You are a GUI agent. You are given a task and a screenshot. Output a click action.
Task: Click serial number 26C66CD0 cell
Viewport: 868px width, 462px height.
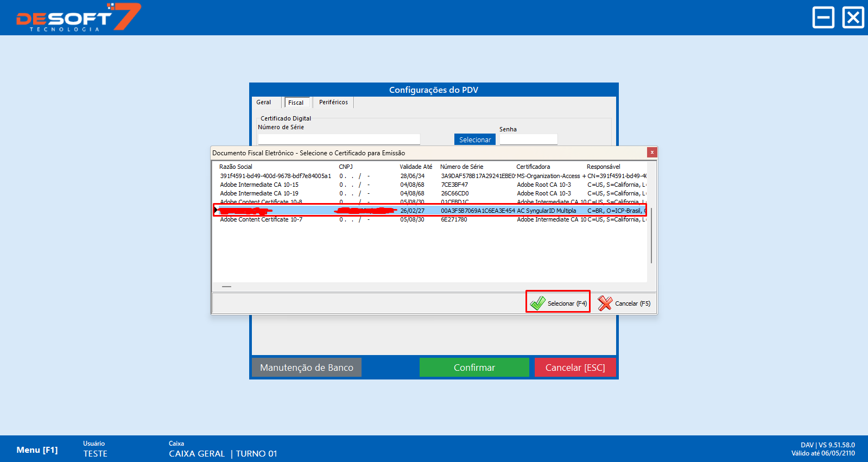click(x=455, y=193)
